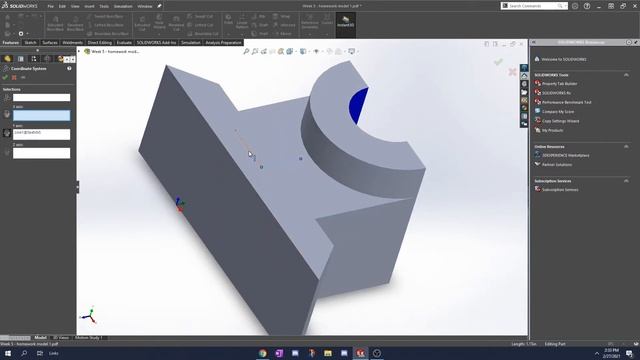Open the Window menu

click(x=144, y=6)
